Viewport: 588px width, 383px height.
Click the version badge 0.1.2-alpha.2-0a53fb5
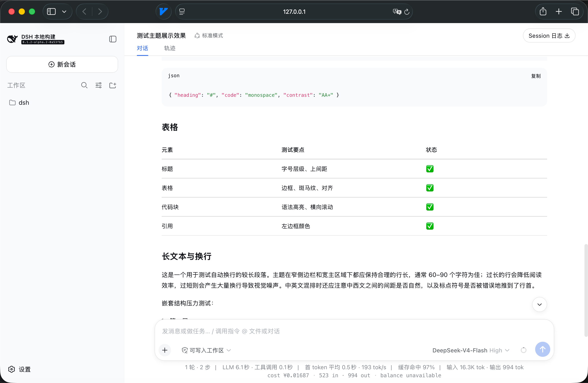click(x=43, y=42)
